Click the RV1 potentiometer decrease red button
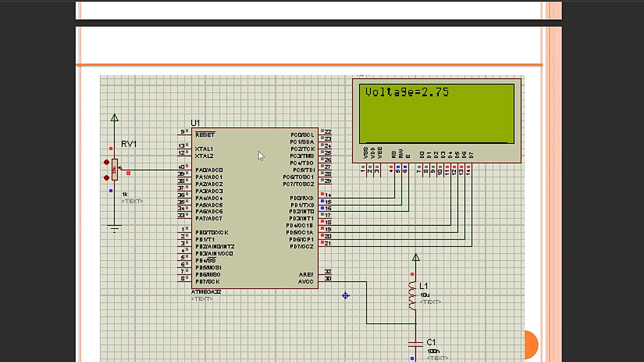The image size is (644, 362). coord(106,178)
